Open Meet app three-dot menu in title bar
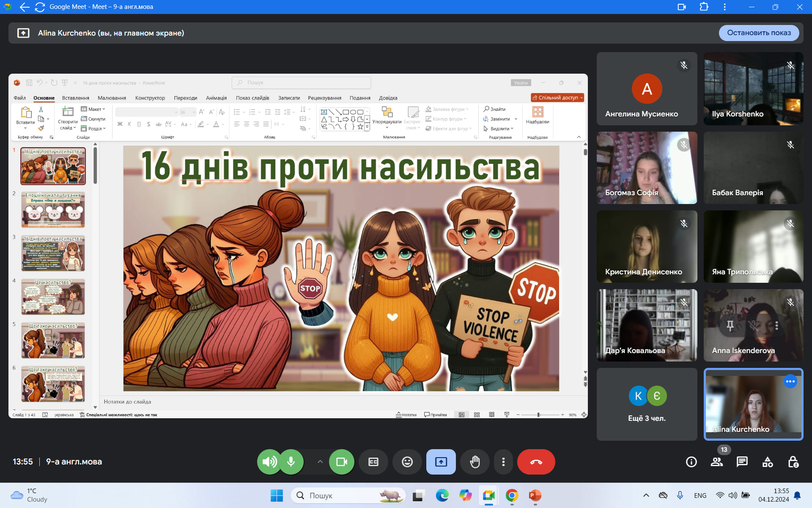Viewport: 812px width, 508px height. tap(724, 7)
